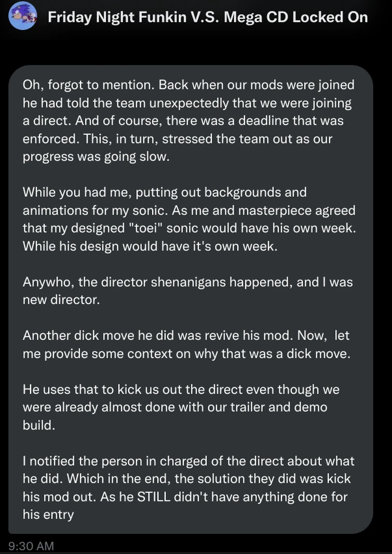
Task: Open the Friday Night Funkin conversation title
Action: [208, 17]
